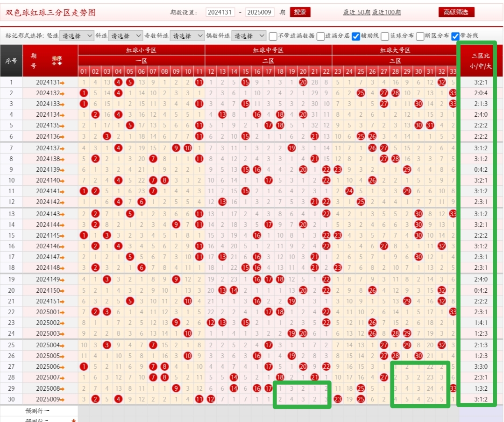The height and width of the screenshot is (422, 504).
Task: Expand the 奇数斜连 请选择 dropdown
Action: tap(187, 35)
